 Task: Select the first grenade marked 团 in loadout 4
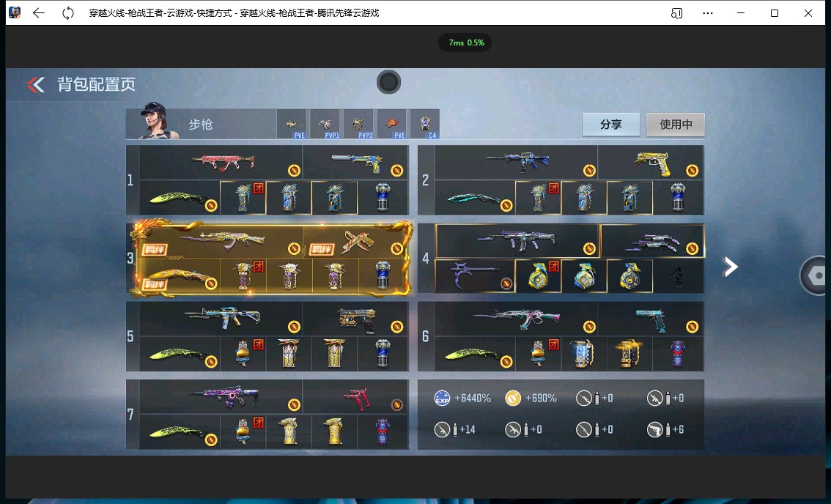click(539, 276)
